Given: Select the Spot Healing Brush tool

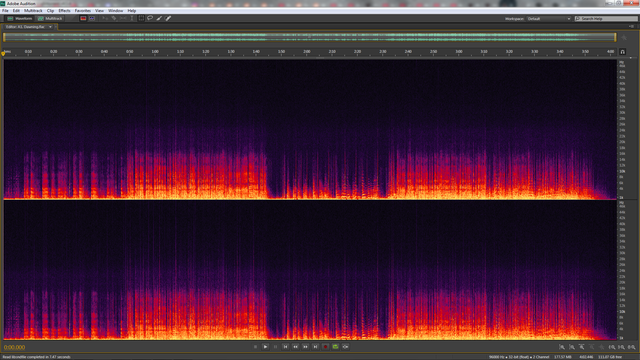Looking at the screenshot, I should 168,18.
